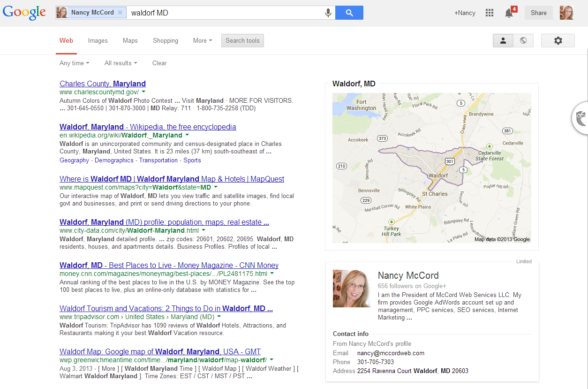The height and width of the screenshot is (389, 588).
Task: Click the Cedarville State Forest marker on map
Action: [490, 146]
